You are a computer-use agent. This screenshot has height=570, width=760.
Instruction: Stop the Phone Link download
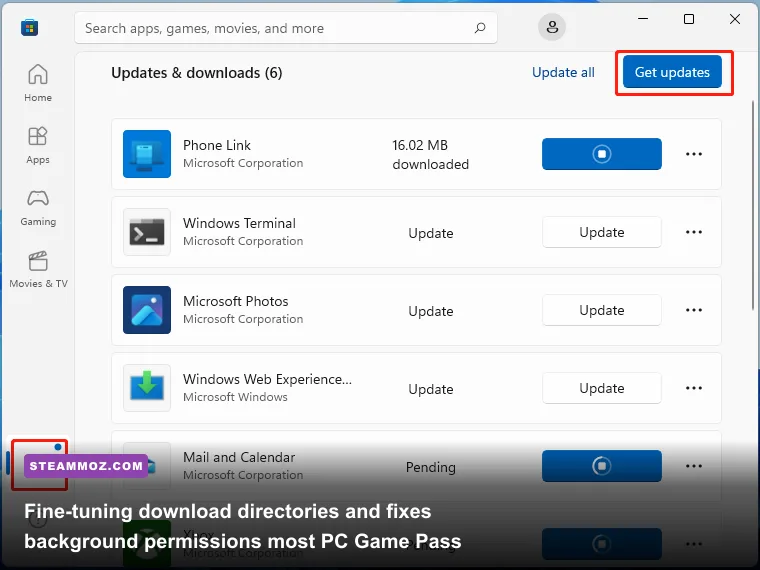point(602,154)
